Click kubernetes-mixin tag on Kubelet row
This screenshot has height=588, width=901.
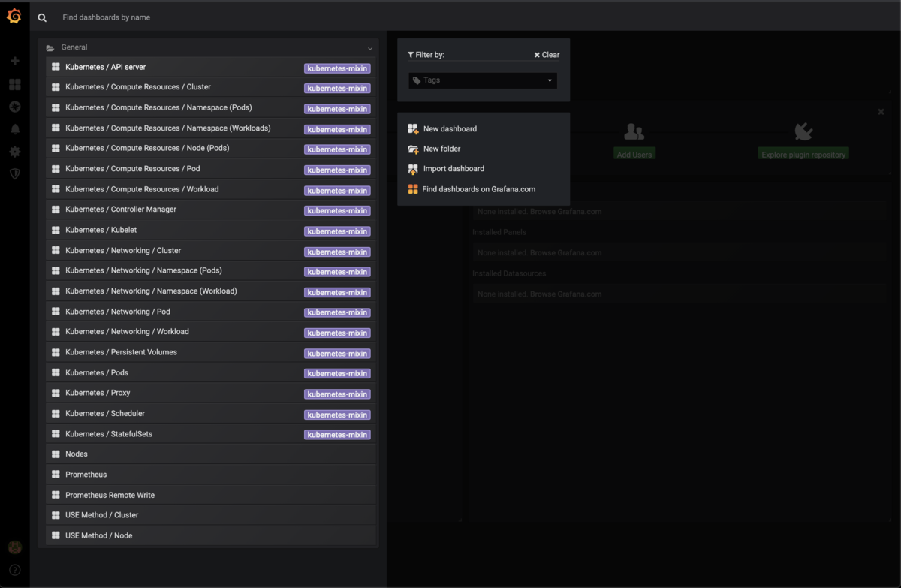(337, 231)
